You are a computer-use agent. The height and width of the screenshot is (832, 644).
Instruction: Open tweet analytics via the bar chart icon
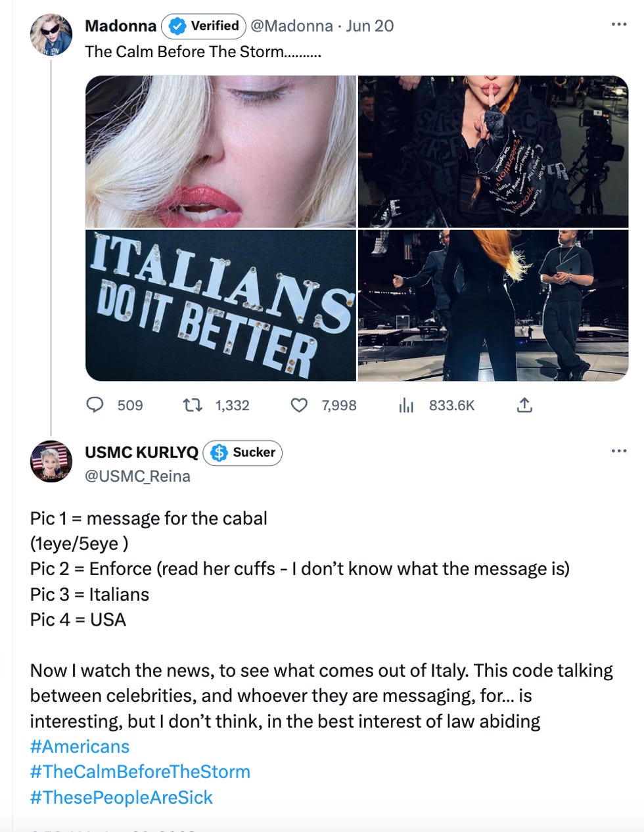(x=407, y=405)
